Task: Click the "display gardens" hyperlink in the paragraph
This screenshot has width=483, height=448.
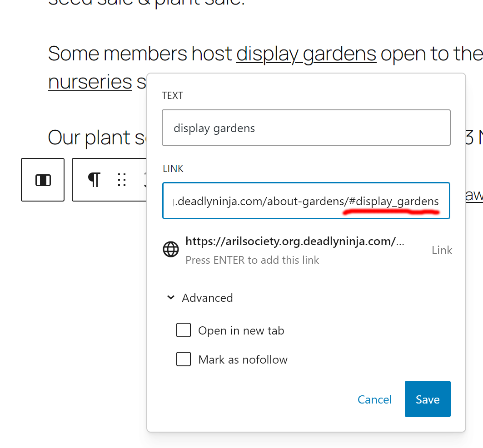Action: tap(306, 54)
